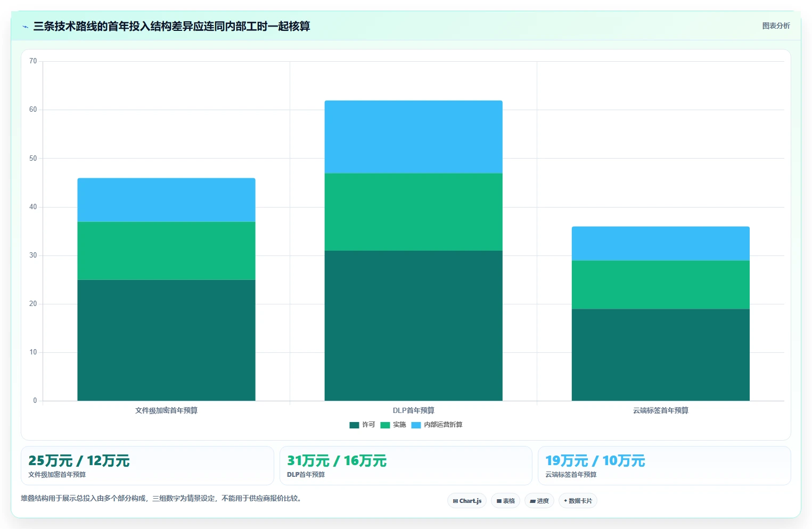Click the y-axis tick label 60
The height and width of the screenshot is (529, 812).
(33, 110)
